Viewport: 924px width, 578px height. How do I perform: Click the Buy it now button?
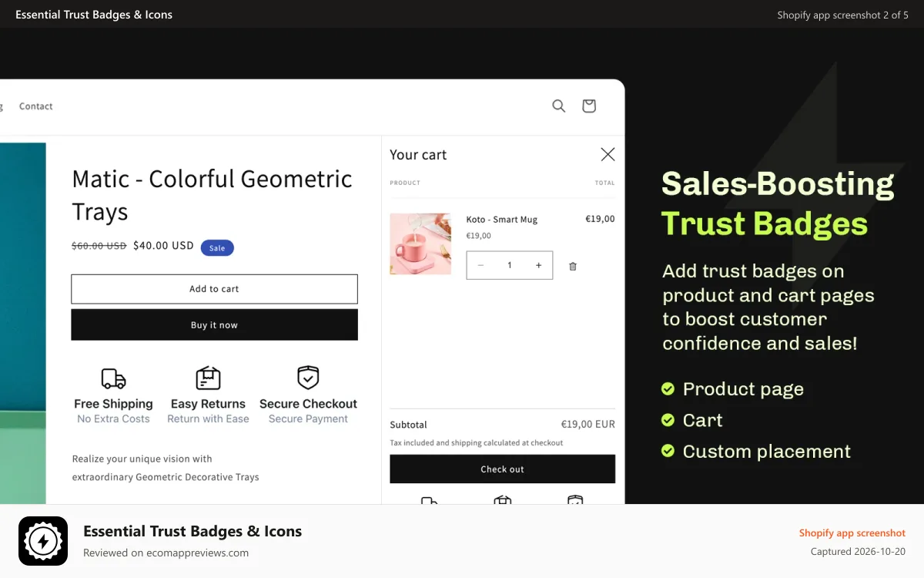coord(214,325)
